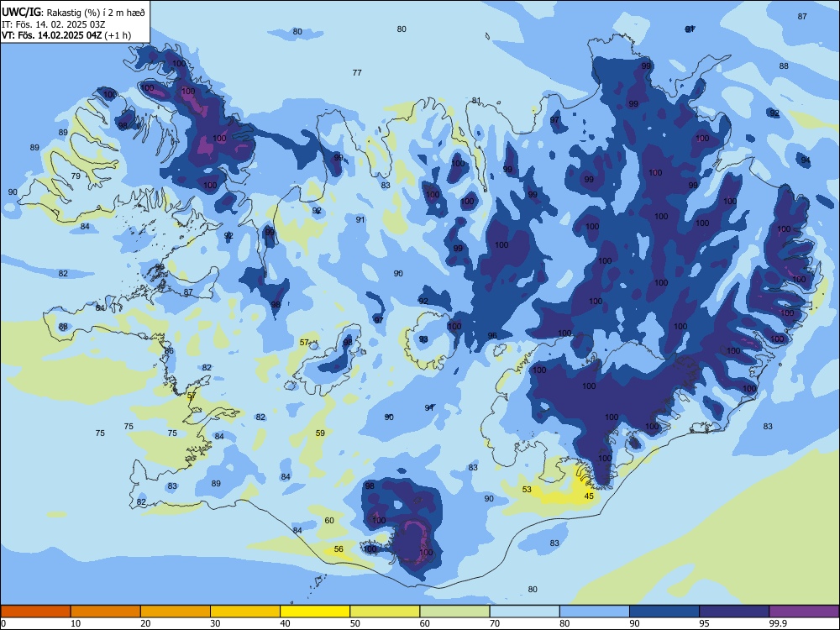The image size is (840, 630).
Task: Click the '95' legend tick label
Action: click(x=704, y=623)
